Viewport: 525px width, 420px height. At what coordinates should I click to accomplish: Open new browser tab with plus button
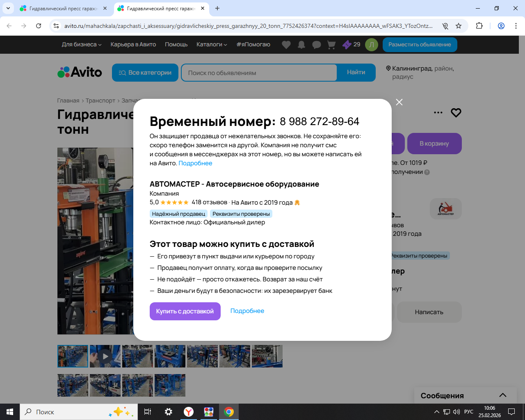tap(217, 8)
